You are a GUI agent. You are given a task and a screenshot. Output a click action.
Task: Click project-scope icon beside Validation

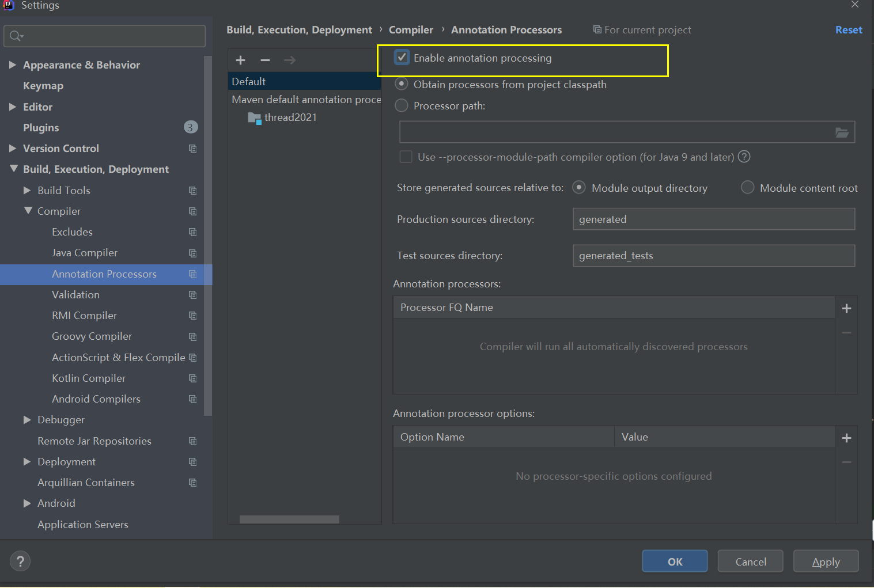[192, 295]
